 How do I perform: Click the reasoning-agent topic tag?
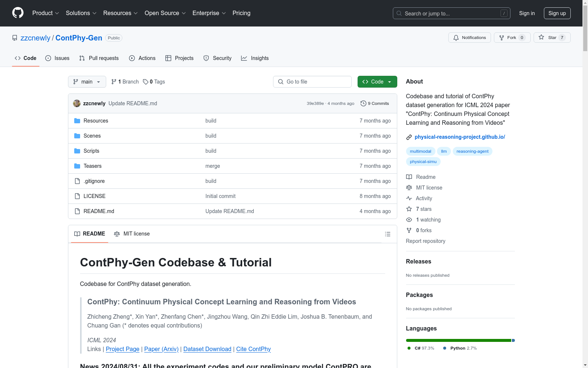(473, 151)
